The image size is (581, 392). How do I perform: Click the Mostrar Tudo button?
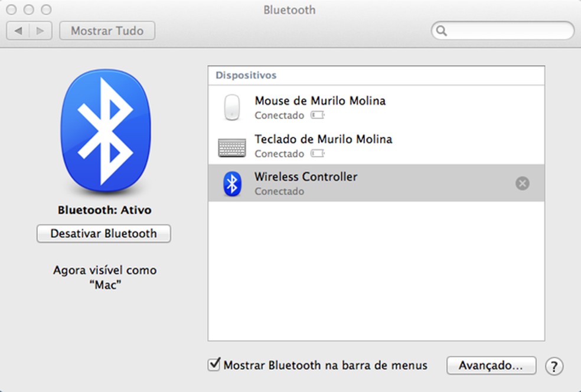[x=107, y=30]
